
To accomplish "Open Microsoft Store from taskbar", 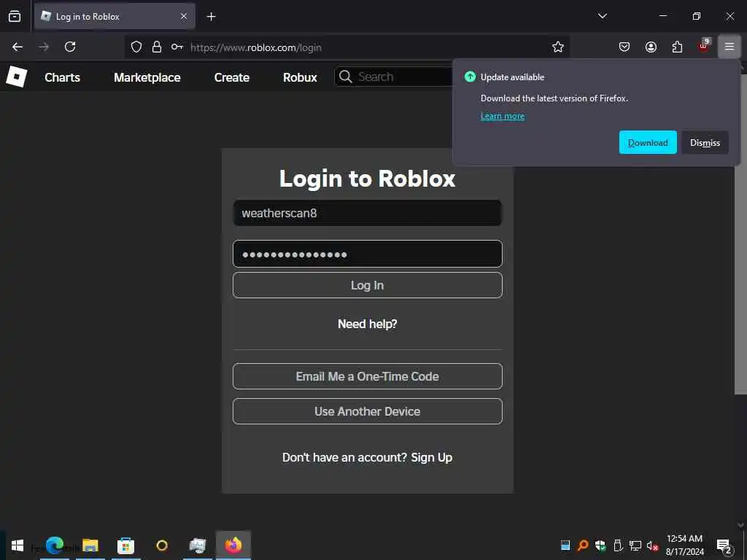I will click(x=125, y=545).
